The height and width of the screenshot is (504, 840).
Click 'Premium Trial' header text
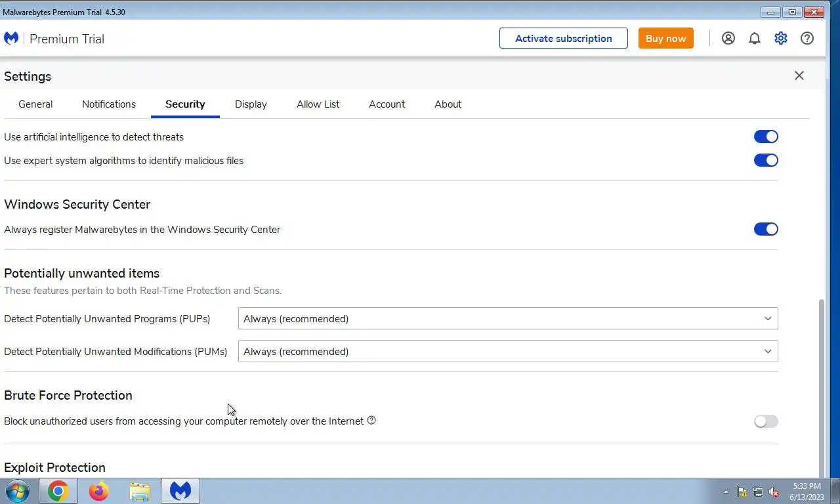click(x=67, y=39)
